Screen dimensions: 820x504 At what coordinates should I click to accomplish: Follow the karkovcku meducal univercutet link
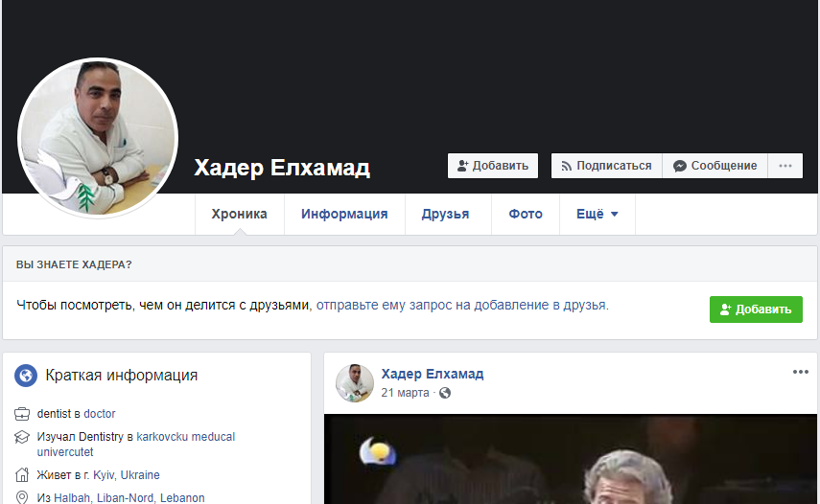(x=185, y=437)
